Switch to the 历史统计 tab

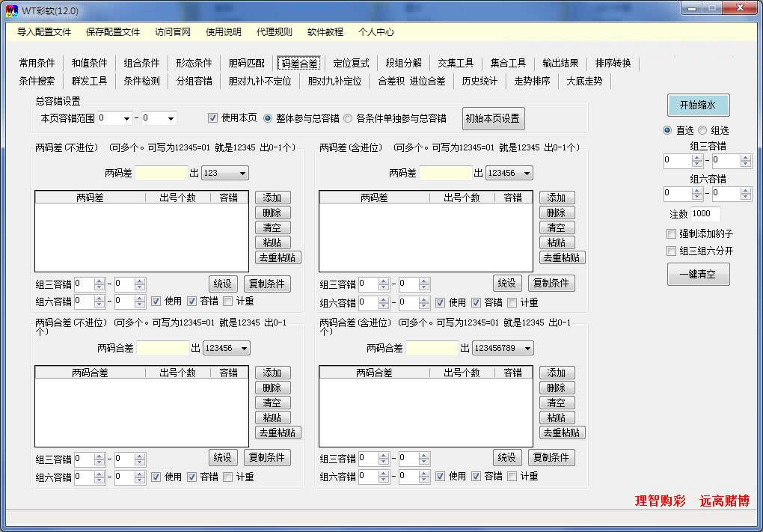tap(479, 82)
